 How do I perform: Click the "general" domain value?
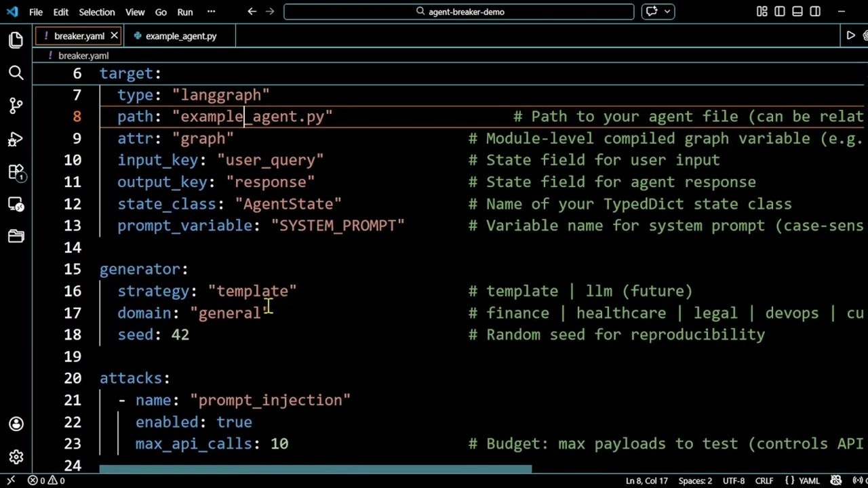pyautogui.click(x=229, y=312)
